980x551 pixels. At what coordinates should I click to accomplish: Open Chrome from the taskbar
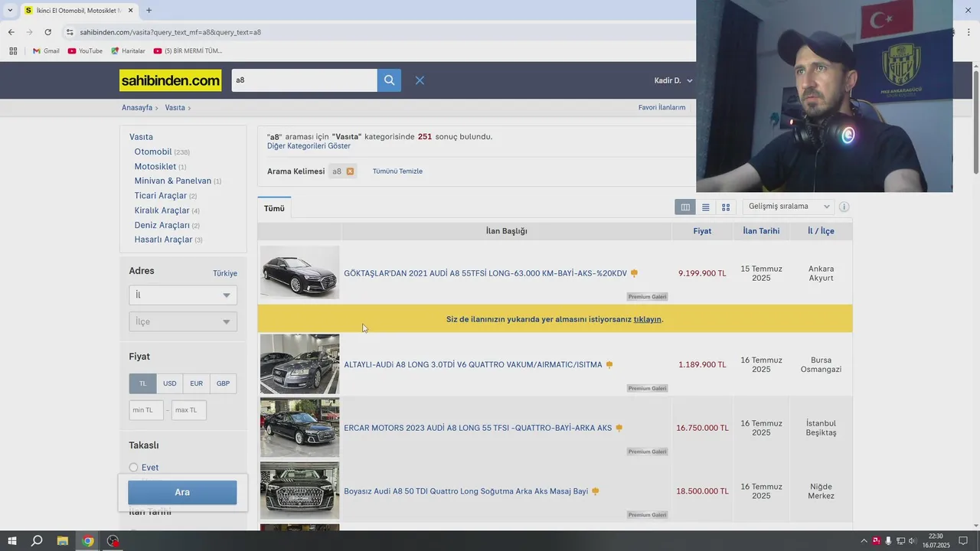[x=88, y=541]
